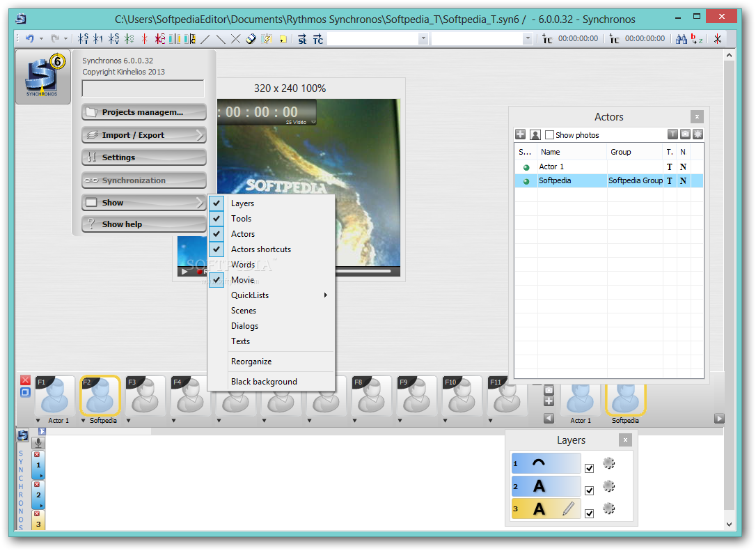Click the camera icon at Actors panel top right
Image resolution: width=756 pixels, height=551 pixels.
tap(685, 134)
